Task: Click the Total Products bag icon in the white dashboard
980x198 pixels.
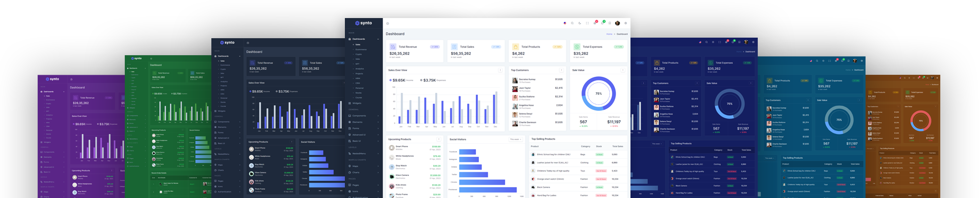Action: click(516, 47)
